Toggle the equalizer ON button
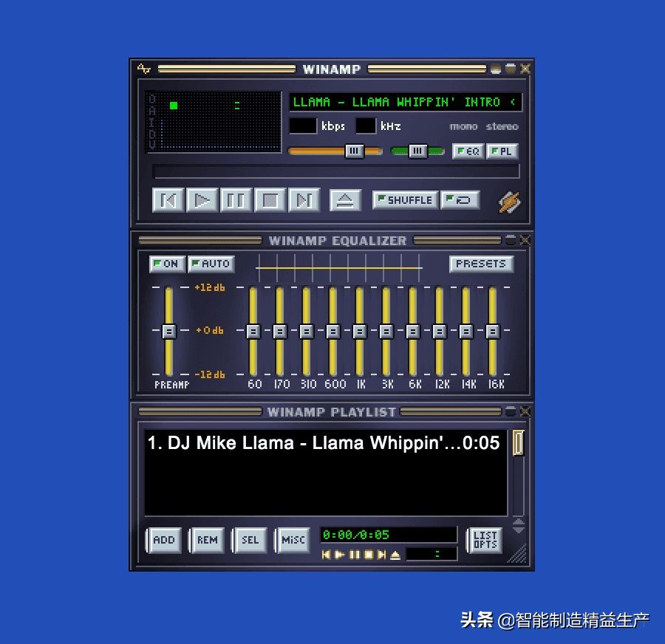This screenshot has width=665, height=644. coord(167,264)
